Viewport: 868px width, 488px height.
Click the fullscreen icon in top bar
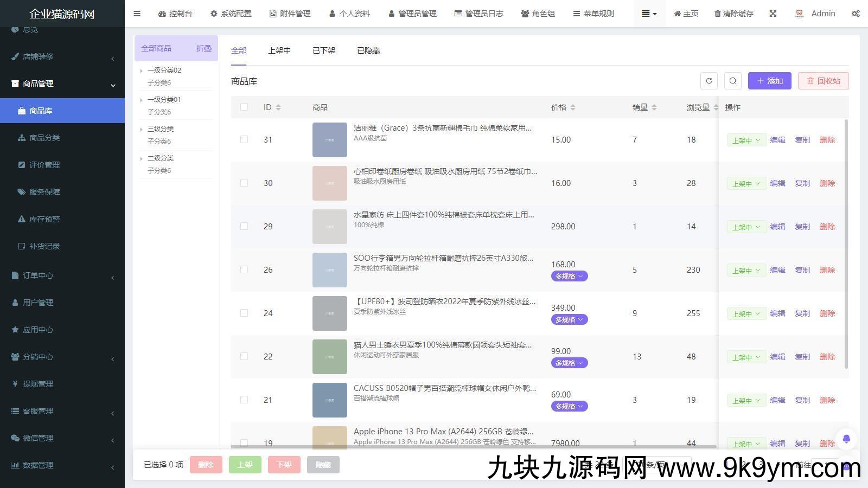pyautogui.click(x=773, y=14)
